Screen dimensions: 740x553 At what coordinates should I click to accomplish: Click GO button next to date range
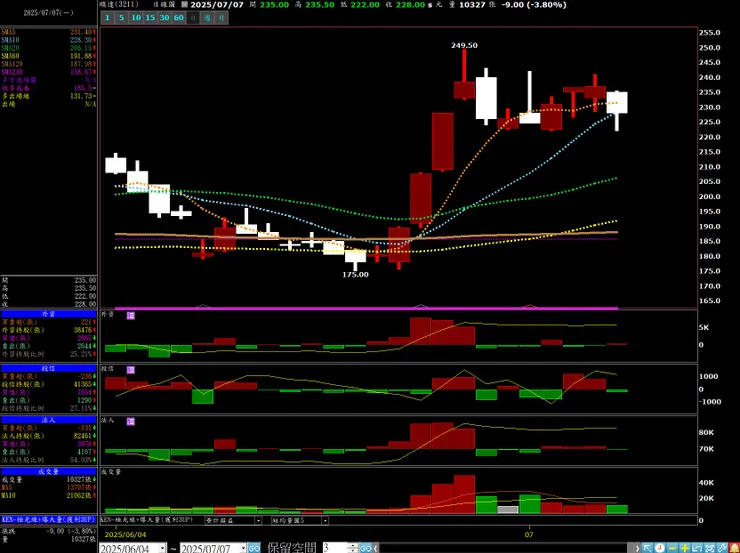pyautogui.click(x=254, y=548)
